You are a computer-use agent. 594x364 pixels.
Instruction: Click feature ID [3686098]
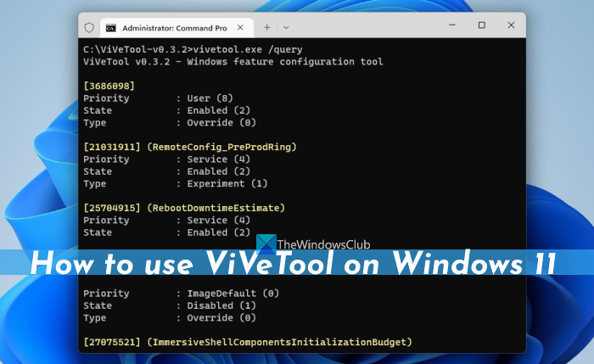coord(109,86)
